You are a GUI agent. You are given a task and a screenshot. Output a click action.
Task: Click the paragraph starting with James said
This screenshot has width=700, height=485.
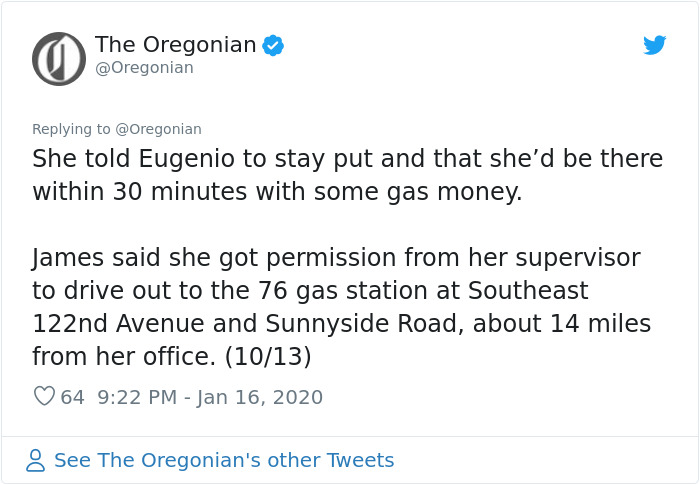341,307
